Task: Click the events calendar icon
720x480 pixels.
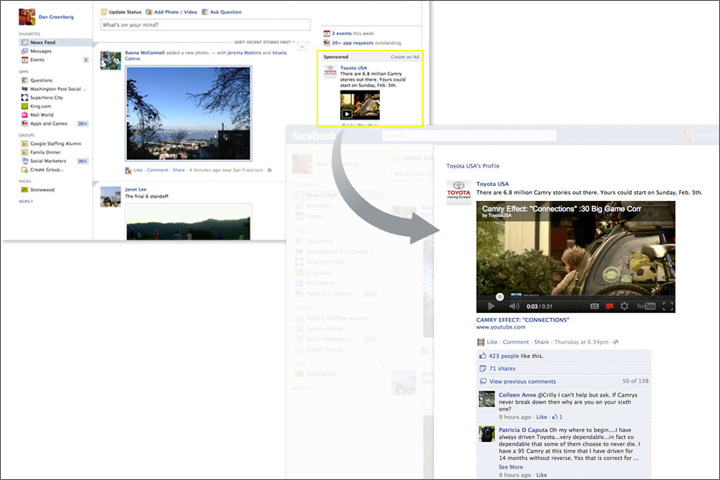Action: (326, 33)
